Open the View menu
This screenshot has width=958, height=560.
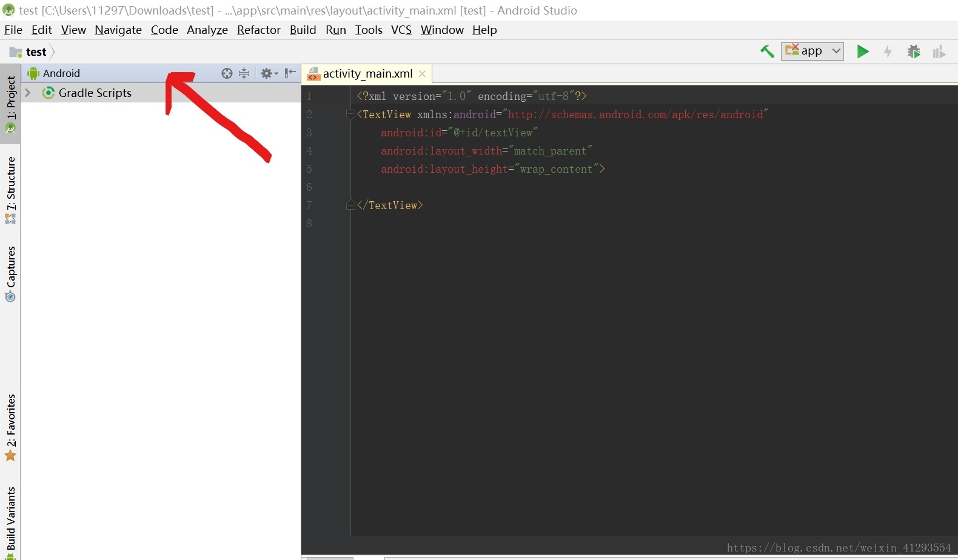pos(73,30)
